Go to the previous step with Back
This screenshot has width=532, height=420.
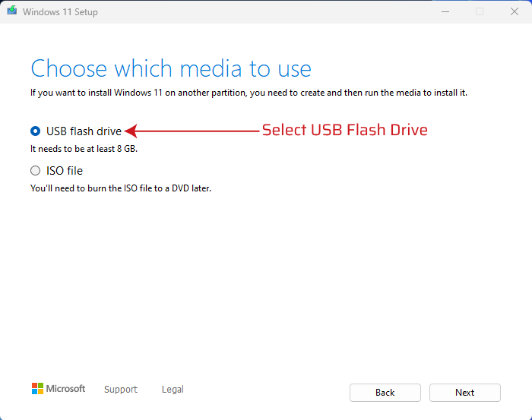385,393
